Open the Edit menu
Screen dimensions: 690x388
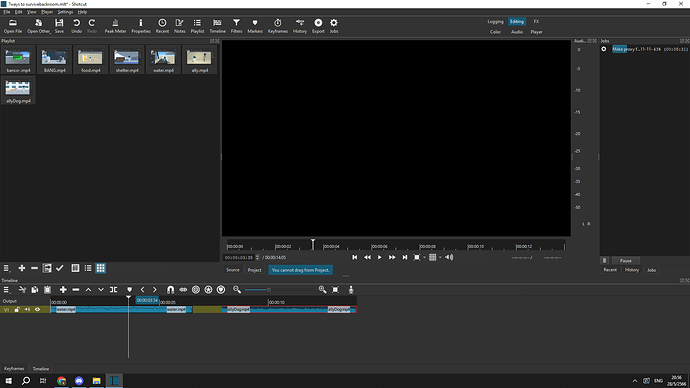[18, 12]
